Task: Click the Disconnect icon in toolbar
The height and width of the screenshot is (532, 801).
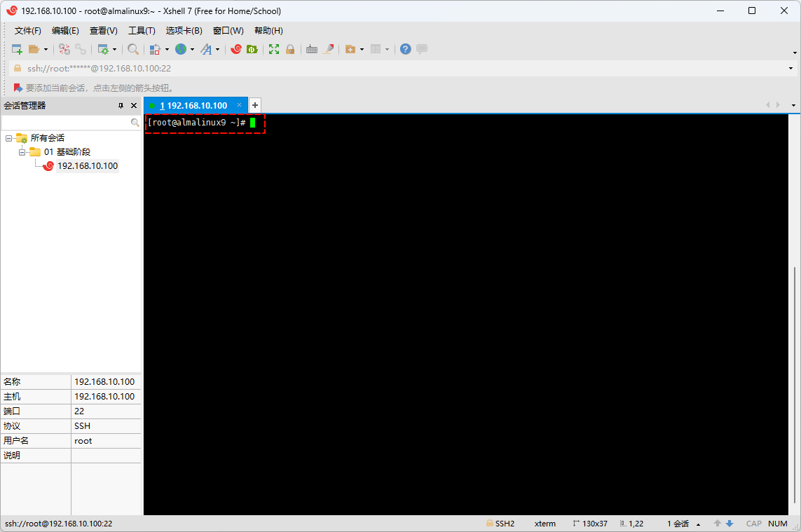Action: click(x=81, y=49)
